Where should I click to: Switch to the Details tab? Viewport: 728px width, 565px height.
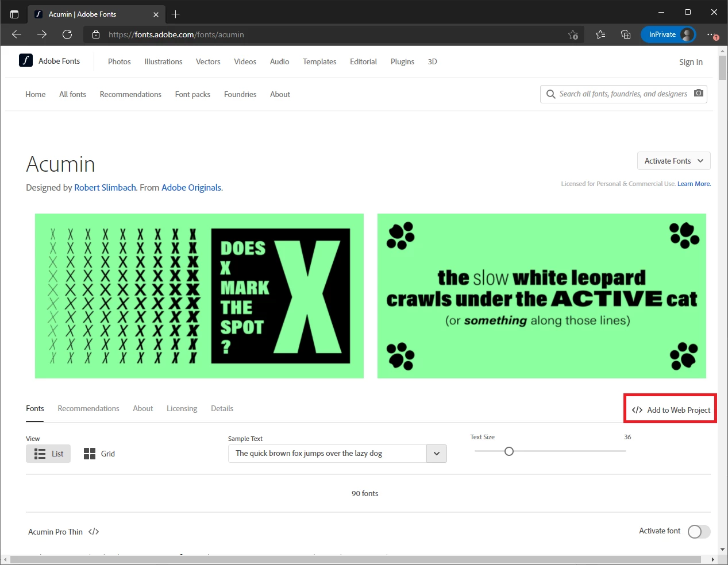point(222,408)
